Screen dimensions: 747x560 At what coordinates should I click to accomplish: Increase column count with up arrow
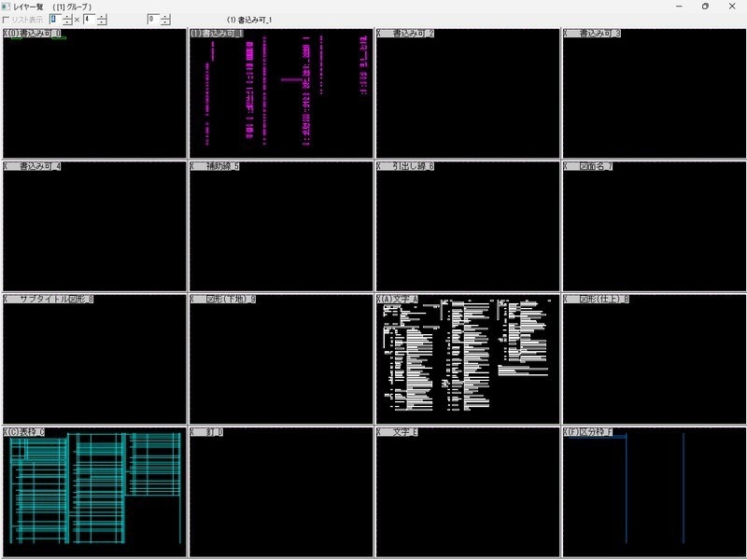tap(67, 17)
